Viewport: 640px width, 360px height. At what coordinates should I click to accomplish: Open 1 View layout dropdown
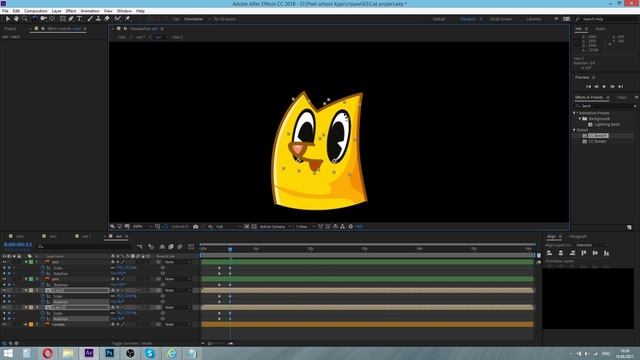click(x=305, y=227)
